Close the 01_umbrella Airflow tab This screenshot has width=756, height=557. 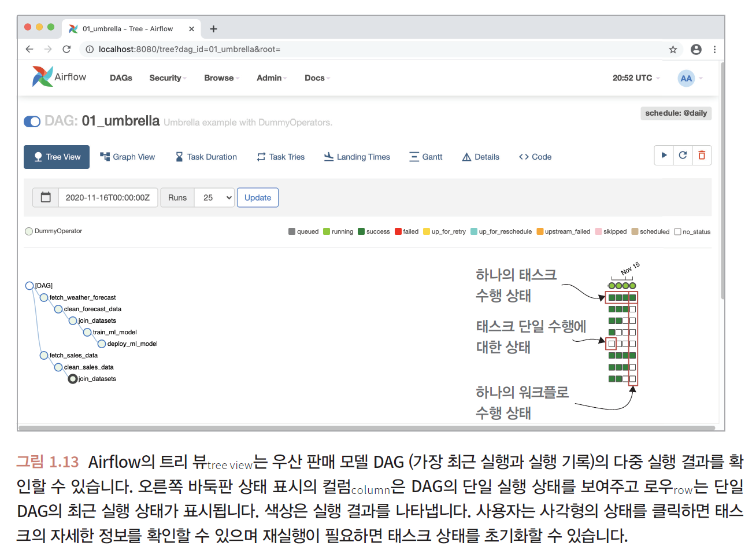click(191, 29)
